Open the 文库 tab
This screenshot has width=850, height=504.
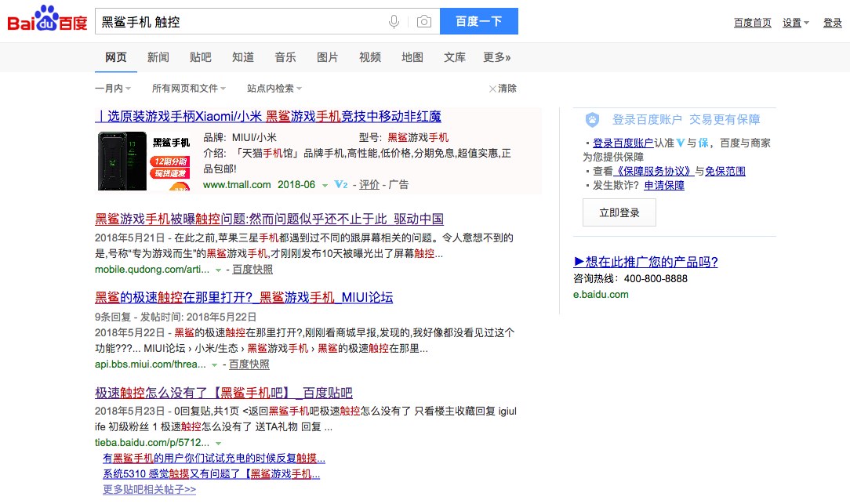tap(454, 57)
